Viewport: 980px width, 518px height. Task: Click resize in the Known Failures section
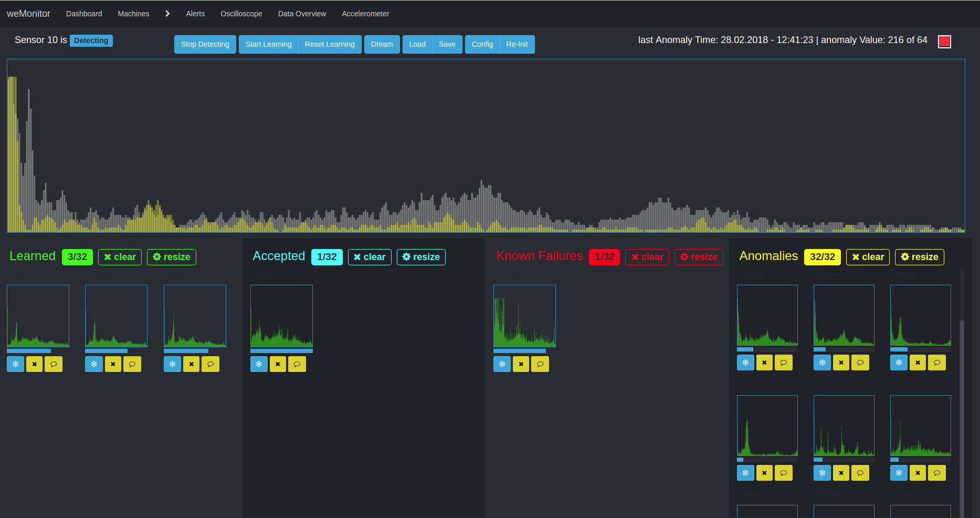pos(699,257)
